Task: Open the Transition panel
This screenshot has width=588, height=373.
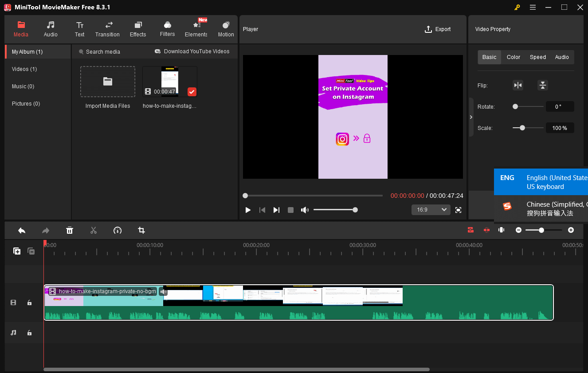Action: [x=107, y=29]
